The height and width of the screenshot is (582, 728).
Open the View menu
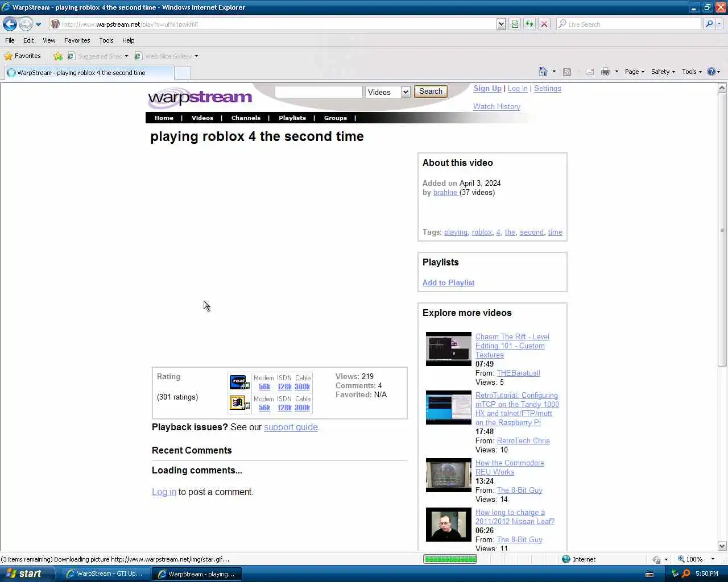point(49,40)
